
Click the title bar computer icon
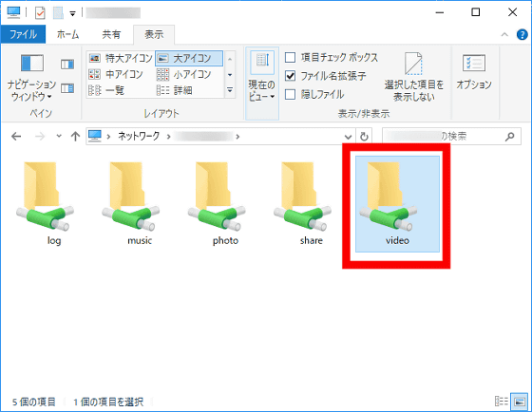pos(14,13)
